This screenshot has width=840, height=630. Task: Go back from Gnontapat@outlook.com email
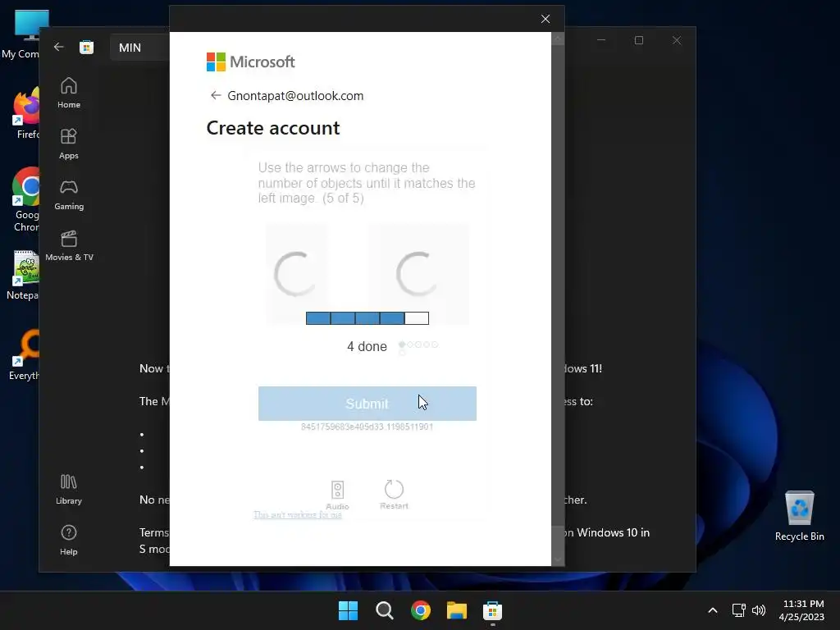click(x=216, y=95)
